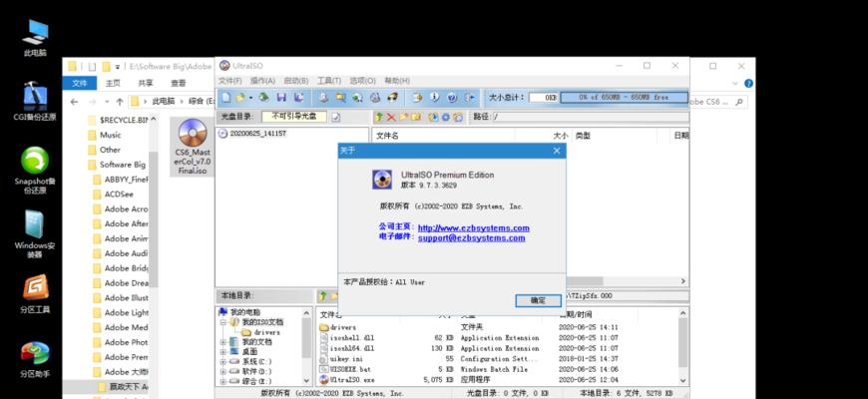The image size is (868, 399).
Task: Click the Exit arrow icon in main toolbar
Action: [x=470, y=98]
